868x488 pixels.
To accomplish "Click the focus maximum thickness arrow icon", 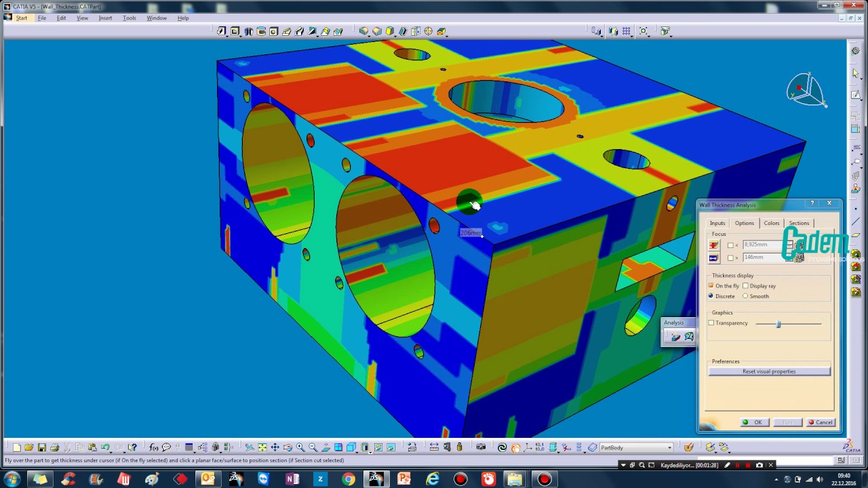I will click(x=713, y=258).
